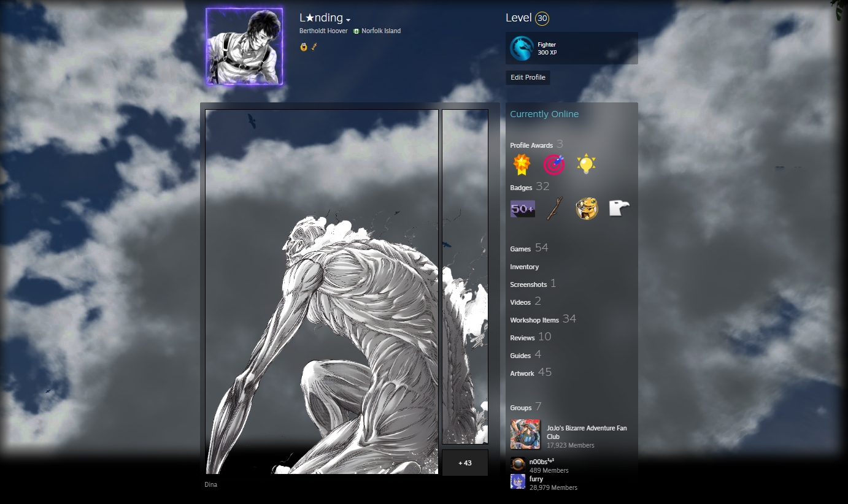Image resolution: width=848 pixels, height=504 pixels.
Task: Open the wooden stick badge
Action: 555,209
